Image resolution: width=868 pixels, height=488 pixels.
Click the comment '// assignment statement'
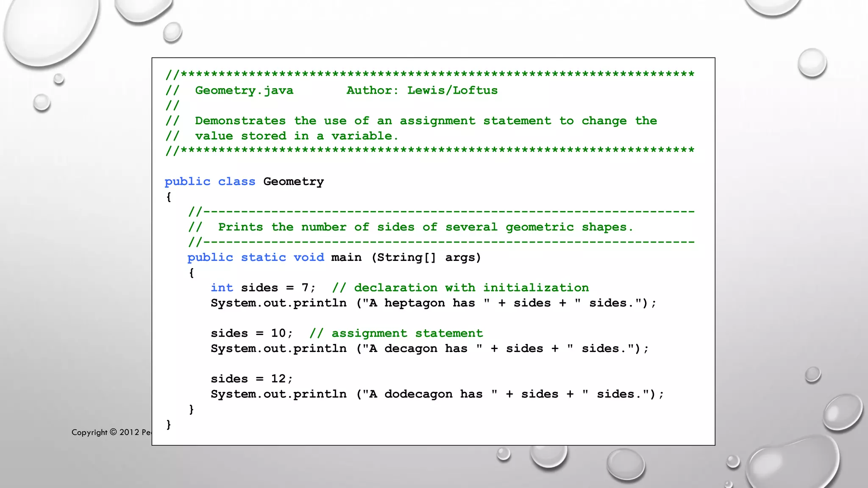click(x=396, y=334)
